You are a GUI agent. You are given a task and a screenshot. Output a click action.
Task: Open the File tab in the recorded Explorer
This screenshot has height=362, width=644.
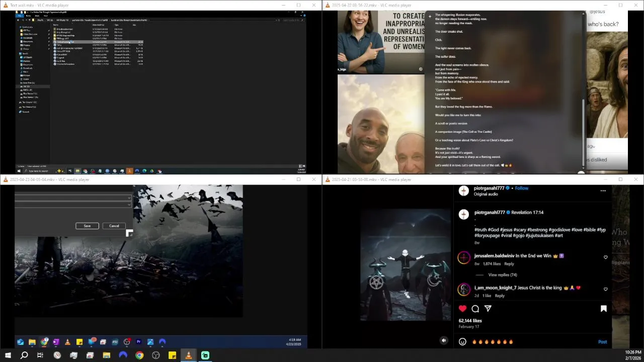20,16
